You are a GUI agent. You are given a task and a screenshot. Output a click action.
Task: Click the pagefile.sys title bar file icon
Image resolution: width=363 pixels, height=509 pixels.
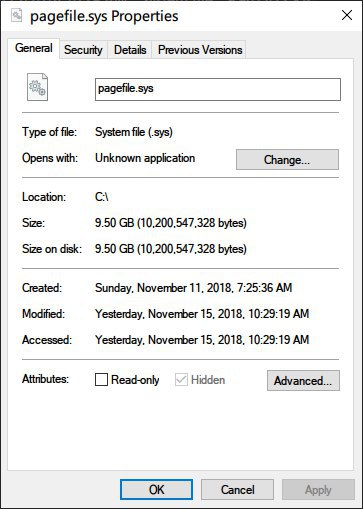(x=16, y=15)
